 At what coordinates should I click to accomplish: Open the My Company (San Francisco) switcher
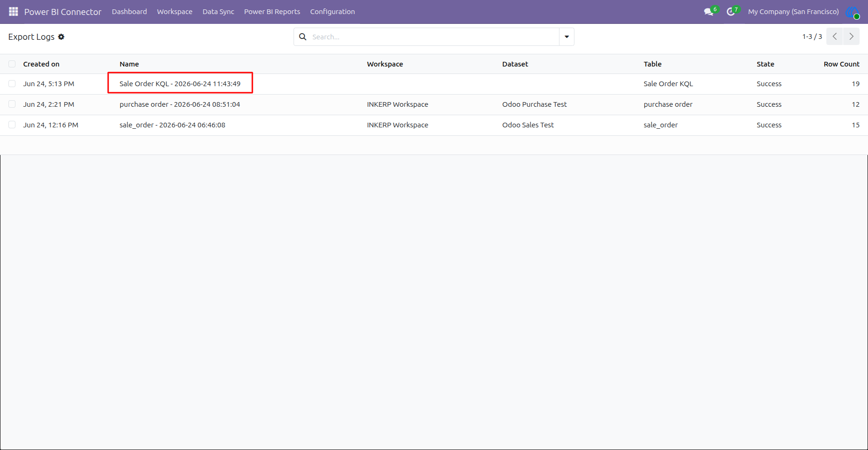click(x=793, y=12)
